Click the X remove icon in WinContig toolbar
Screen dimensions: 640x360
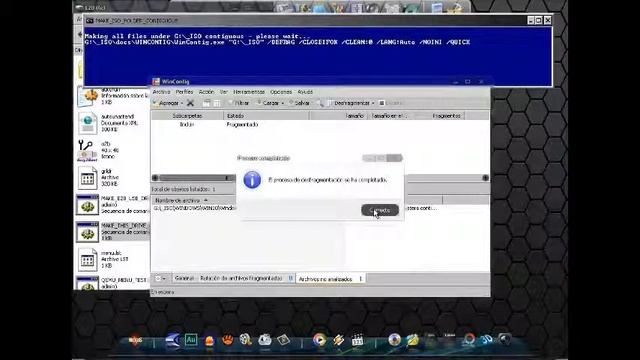190,103
